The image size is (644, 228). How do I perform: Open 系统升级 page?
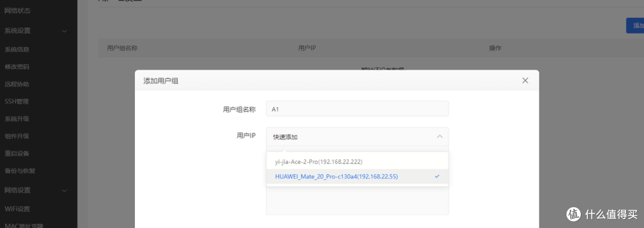coord(17,119)
